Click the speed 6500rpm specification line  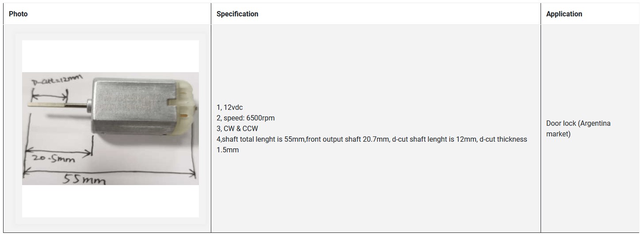245,118
